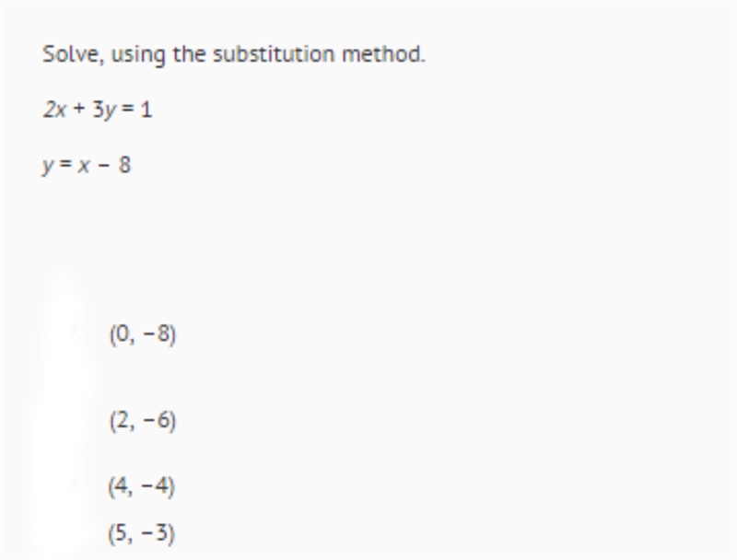
Task: Click the word 'substitution' in the prompt
Action: (x=274, y=54)
